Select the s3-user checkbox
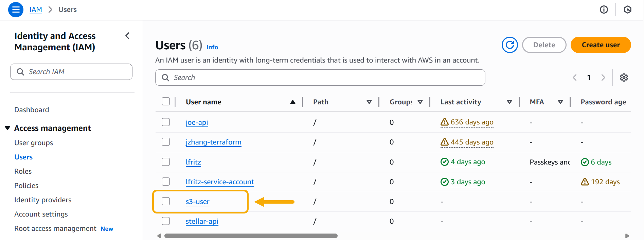Image resolution: width=644 pixels, height=240 pixels. pos(166,201)
